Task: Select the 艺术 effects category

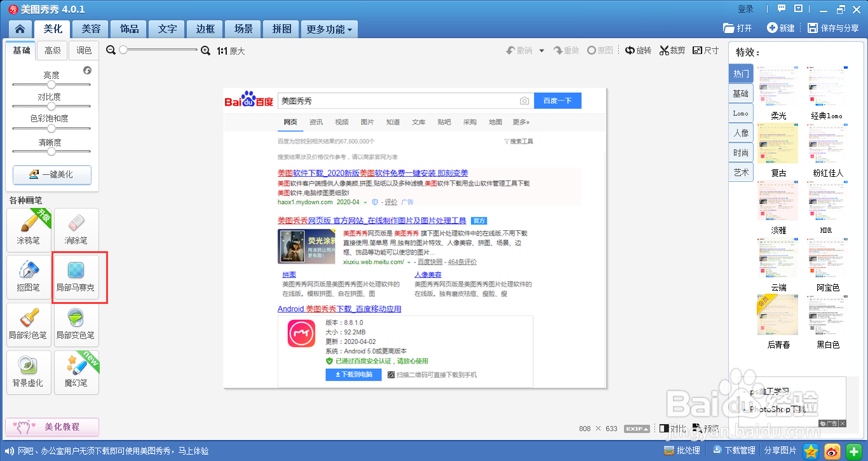Action: [741, 172]
